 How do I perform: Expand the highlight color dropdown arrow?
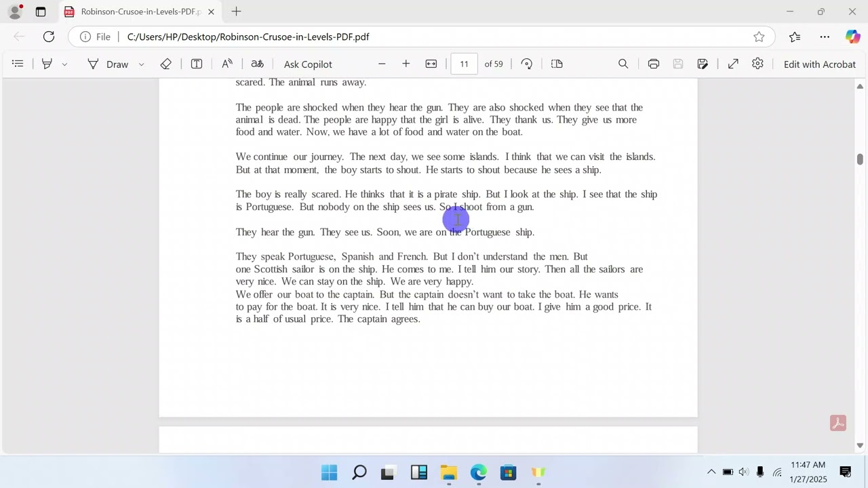[x=64, y=64]
